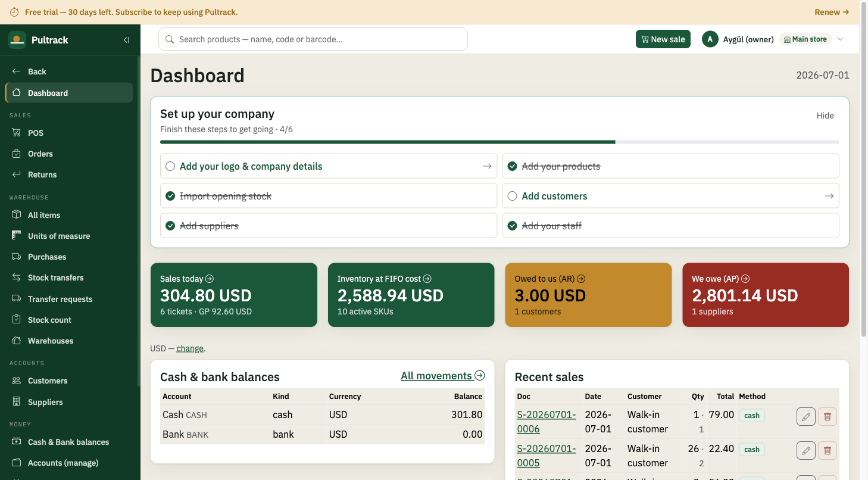Click the Import opening stock checkmark
The image size is (868, 480).
(x=170, y=196)
